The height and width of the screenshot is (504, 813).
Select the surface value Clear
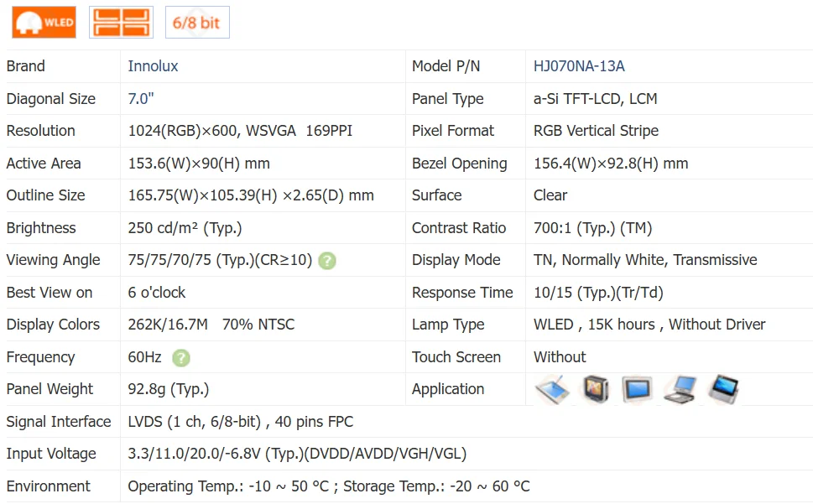point(550,195)
